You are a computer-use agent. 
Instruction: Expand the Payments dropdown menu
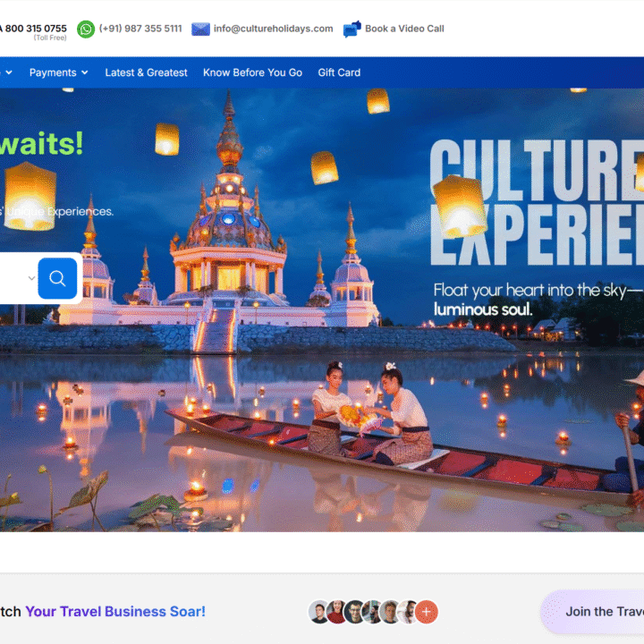59,72
